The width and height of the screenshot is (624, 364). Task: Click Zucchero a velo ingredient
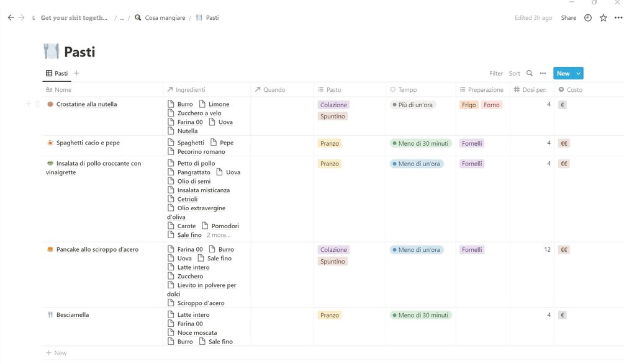pos(199,113)
